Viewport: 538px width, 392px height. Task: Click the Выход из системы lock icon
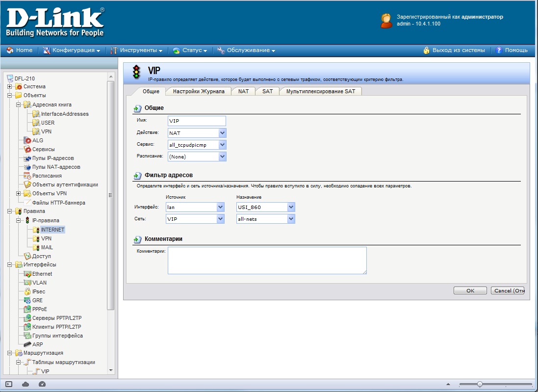(x=427, y=50)
